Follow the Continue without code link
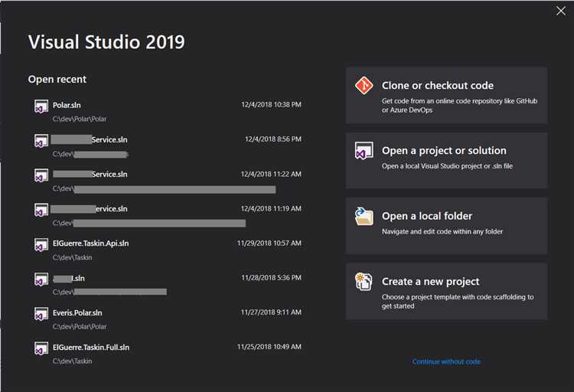Viewport: 574px width, 392px height. coord(446,361)
